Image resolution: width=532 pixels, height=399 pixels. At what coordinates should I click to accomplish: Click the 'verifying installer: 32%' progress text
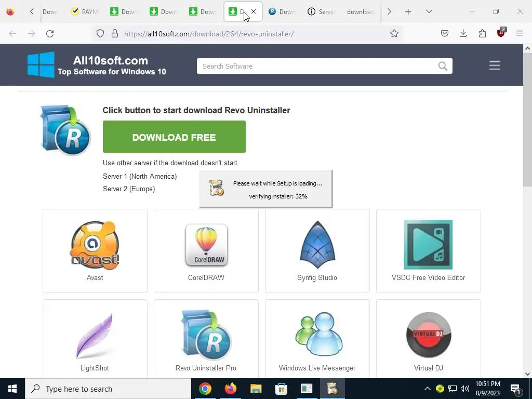pos(278,196)
